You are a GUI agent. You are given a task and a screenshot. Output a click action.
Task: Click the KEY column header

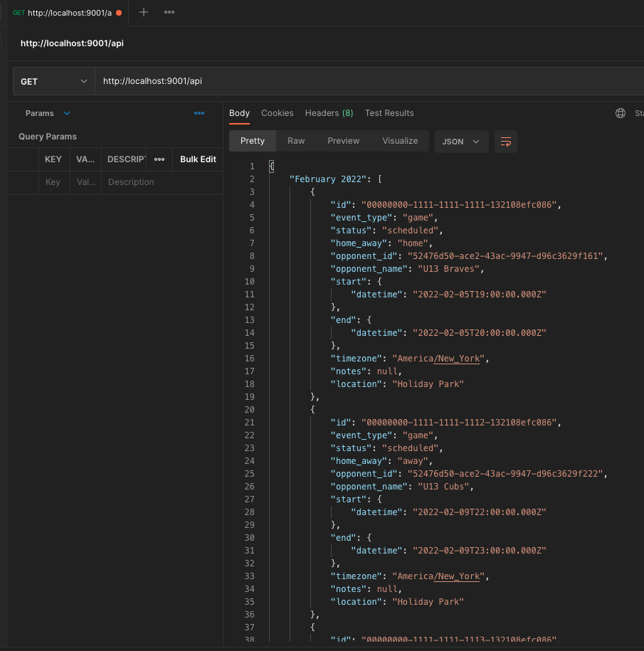(53, 159)
